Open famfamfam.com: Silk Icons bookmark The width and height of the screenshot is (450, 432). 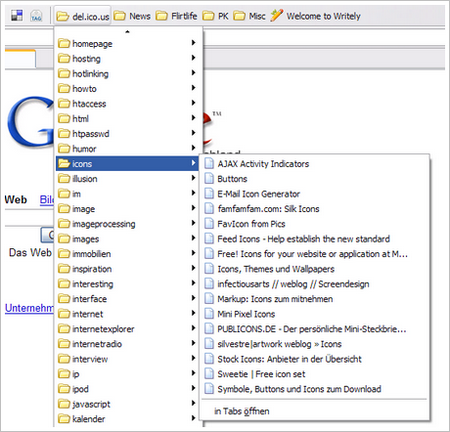314,209
